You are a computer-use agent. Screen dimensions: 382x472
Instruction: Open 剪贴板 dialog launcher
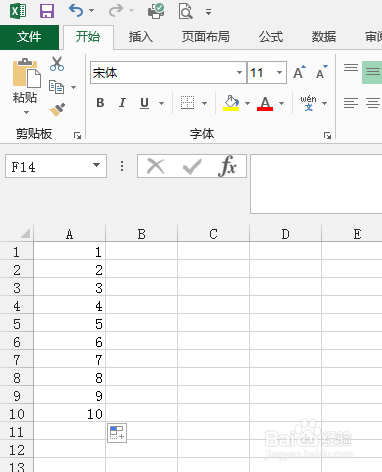(x=77, y=135)
